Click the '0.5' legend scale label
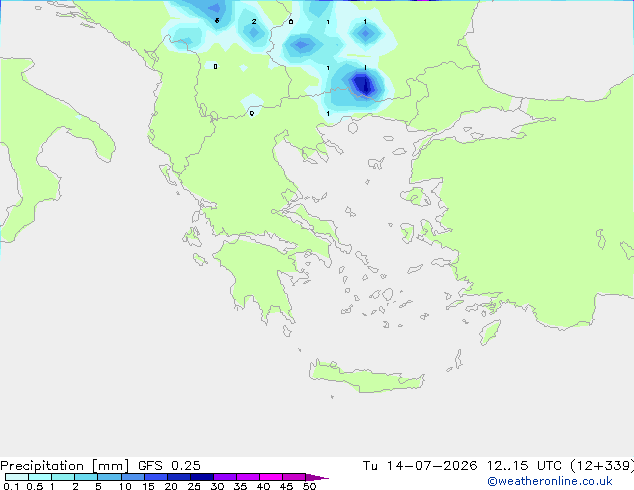The width and height of the screenshot is (634, 490). [35, 486]
